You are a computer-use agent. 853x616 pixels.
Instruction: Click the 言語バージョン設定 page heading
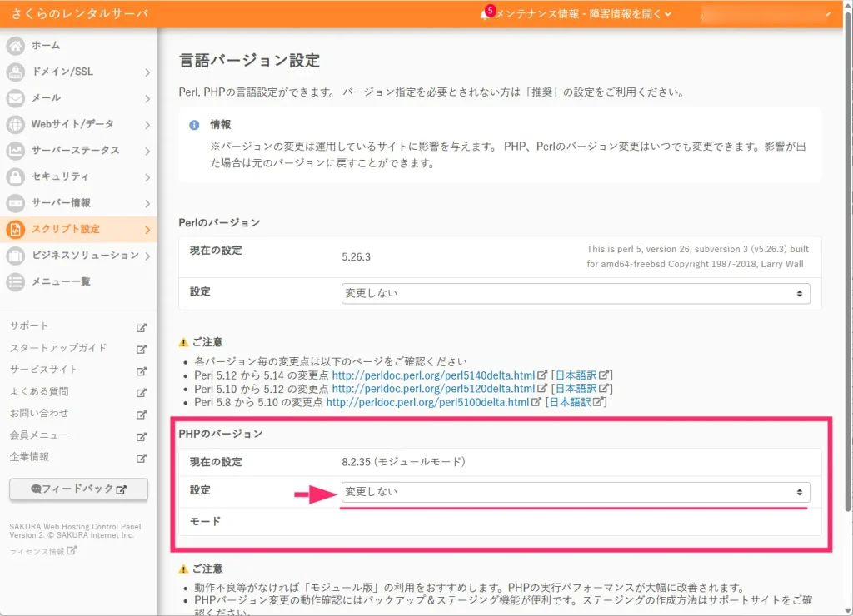click(249, 60)
